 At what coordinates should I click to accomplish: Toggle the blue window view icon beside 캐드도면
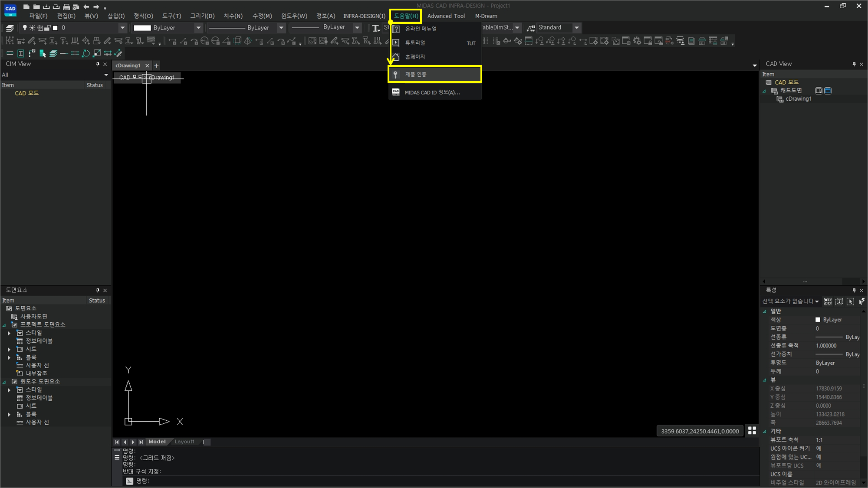pyautogui.click(x=828, y=91)
